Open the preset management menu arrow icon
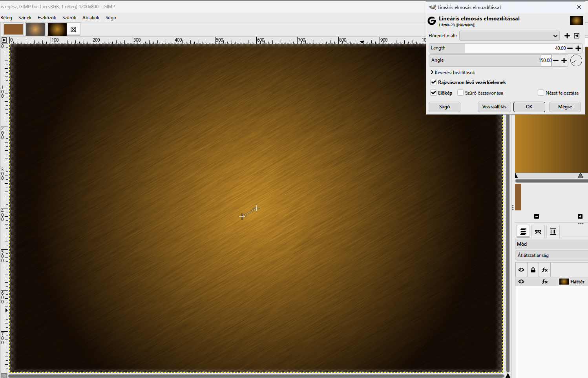This screenshot has width=588, height=378. pos(577,36)
